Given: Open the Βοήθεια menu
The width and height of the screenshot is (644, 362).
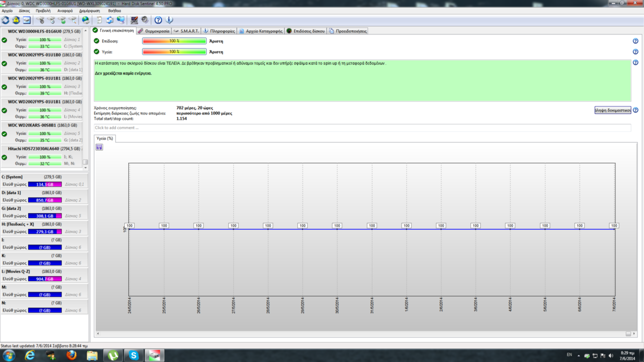Looking at the screenshot, I should point(115,11).
